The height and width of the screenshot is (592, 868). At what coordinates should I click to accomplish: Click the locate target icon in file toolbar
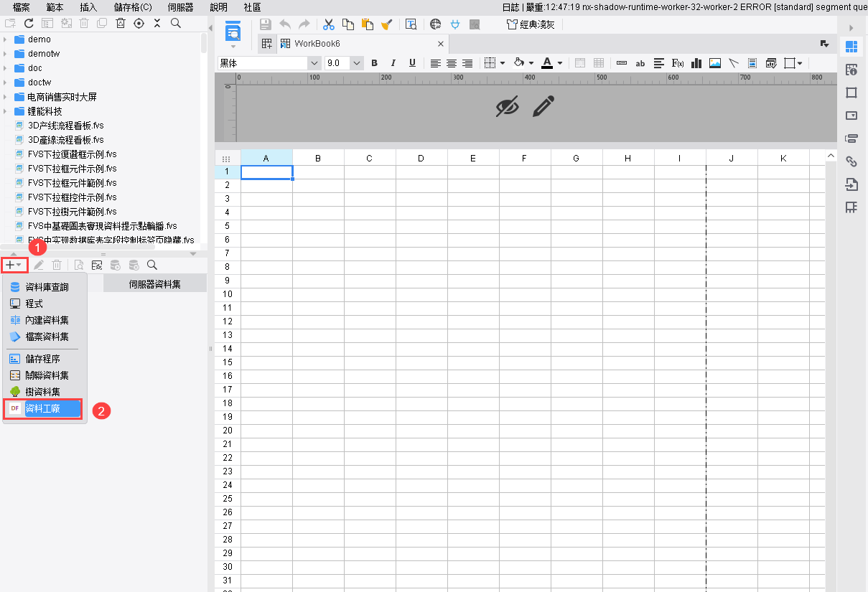(139, 23)
